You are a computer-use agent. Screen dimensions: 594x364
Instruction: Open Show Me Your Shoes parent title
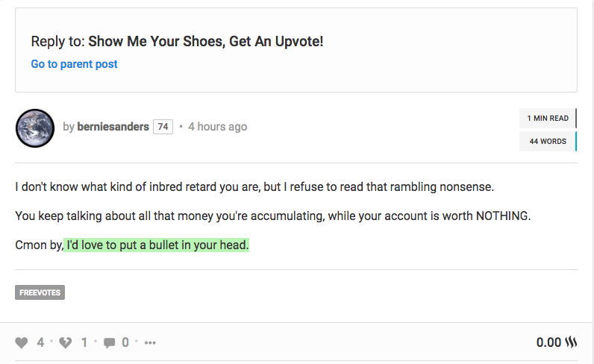click(x=206, y=41)
